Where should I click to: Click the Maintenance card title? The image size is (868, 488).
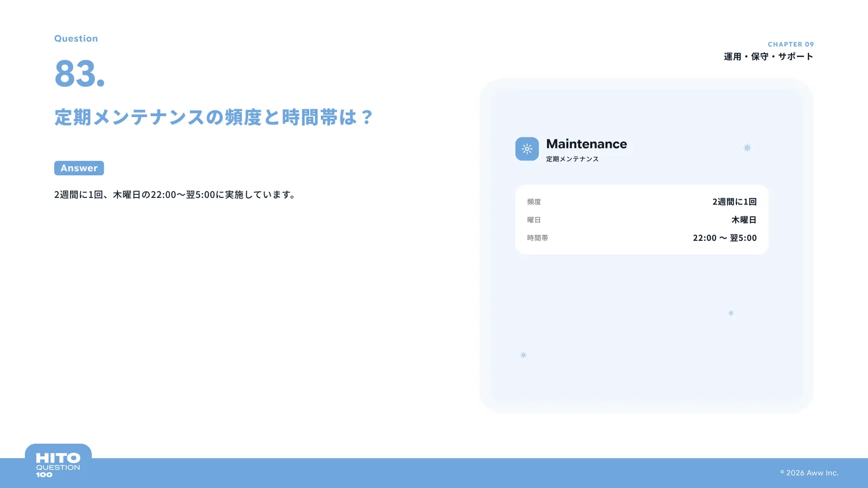(x=586, y=144)
